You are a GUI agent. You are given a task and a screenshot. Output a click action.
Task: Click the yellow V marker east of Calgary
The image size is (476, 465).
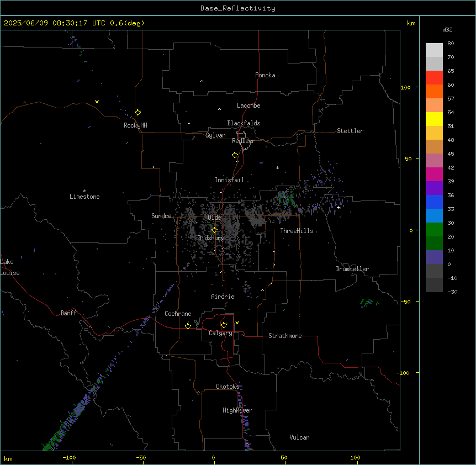coord(237,323)
